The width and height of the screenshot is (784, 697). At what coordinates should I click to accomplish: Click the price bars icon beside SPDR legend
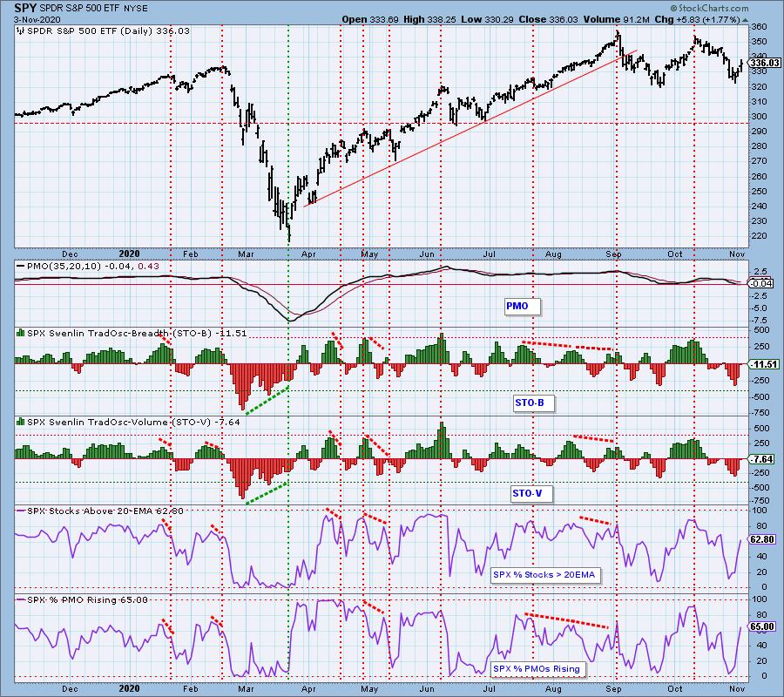[20, 31]
